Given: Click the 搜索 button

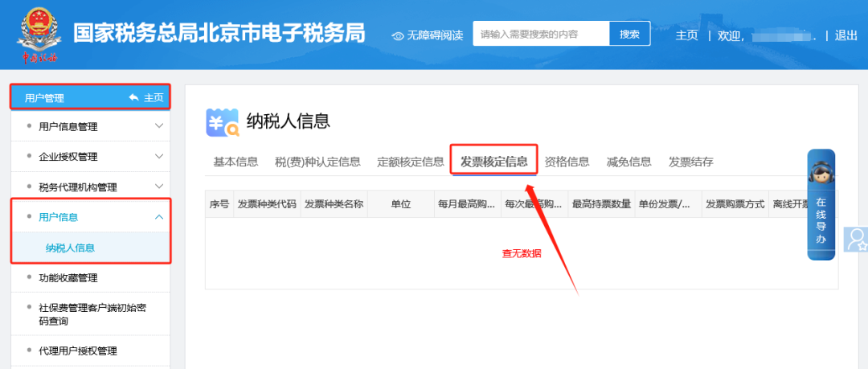Looking at the screenshot, I should pos(630,34).
